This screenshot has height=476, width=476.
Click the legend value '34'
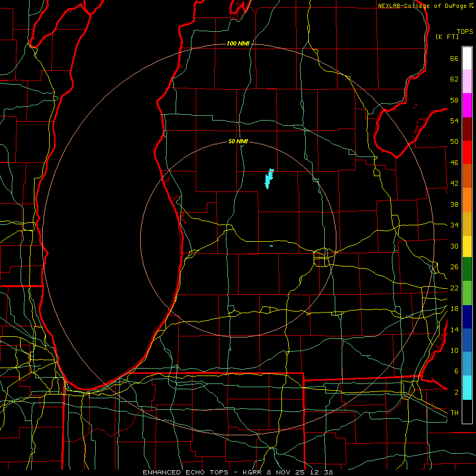click(x=454, y=225)
